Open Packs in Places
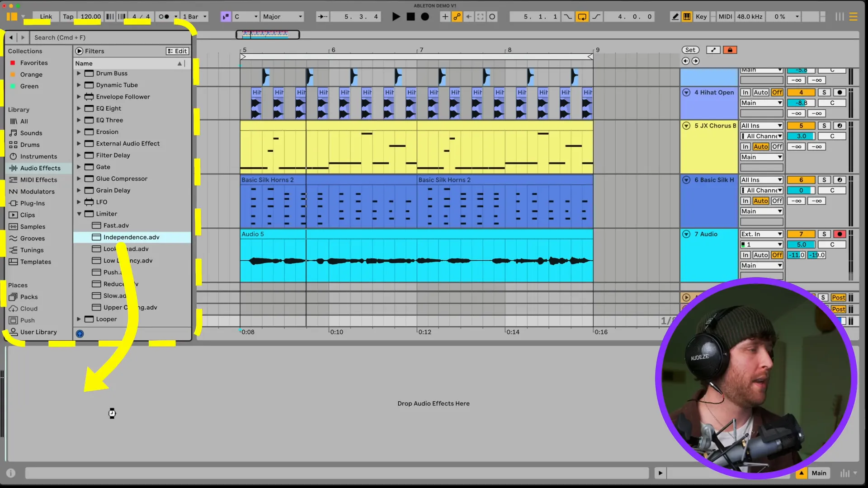 point(29,297)
